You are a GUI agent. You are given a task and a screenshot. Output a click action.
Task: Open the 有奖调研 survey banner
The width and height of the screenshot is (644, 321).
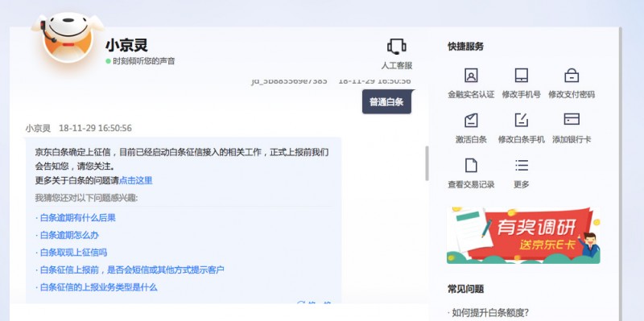pyautogui.click(x=523, y=235)
